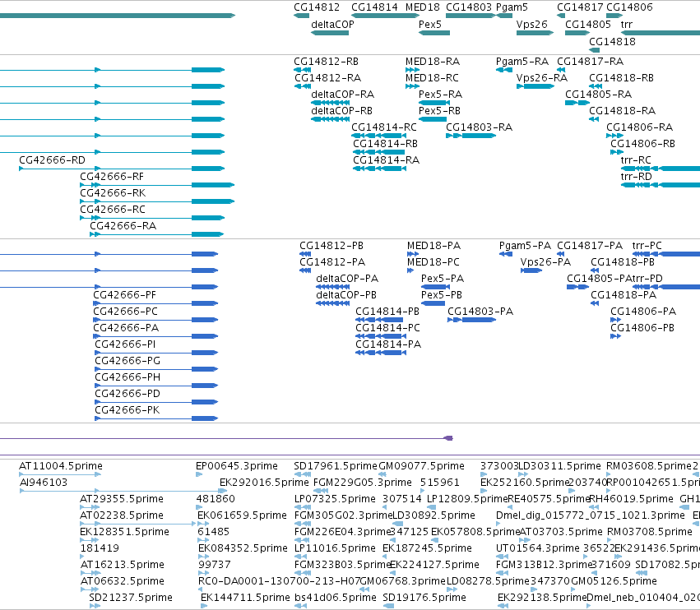
Task: Click the CG14817 gene label
Action: click(x=580, y=7)
